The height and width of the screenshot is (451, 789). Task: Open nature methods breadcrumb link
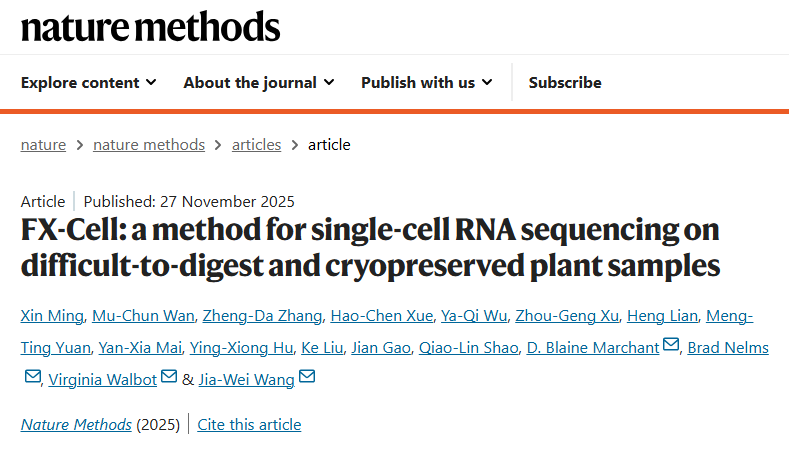pyautogui.click(x=149, y=144)
